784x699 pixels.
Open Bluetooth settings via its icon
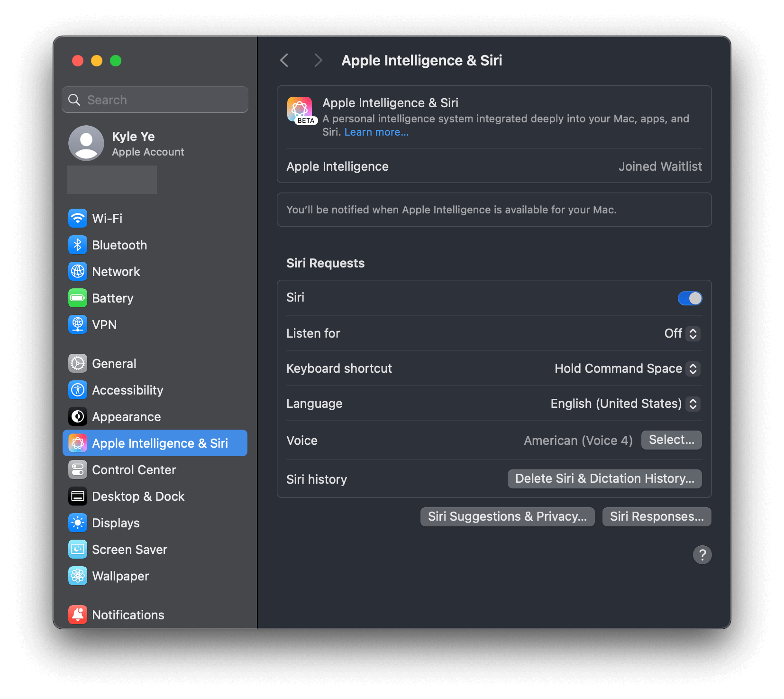click(x=78, y=245)
